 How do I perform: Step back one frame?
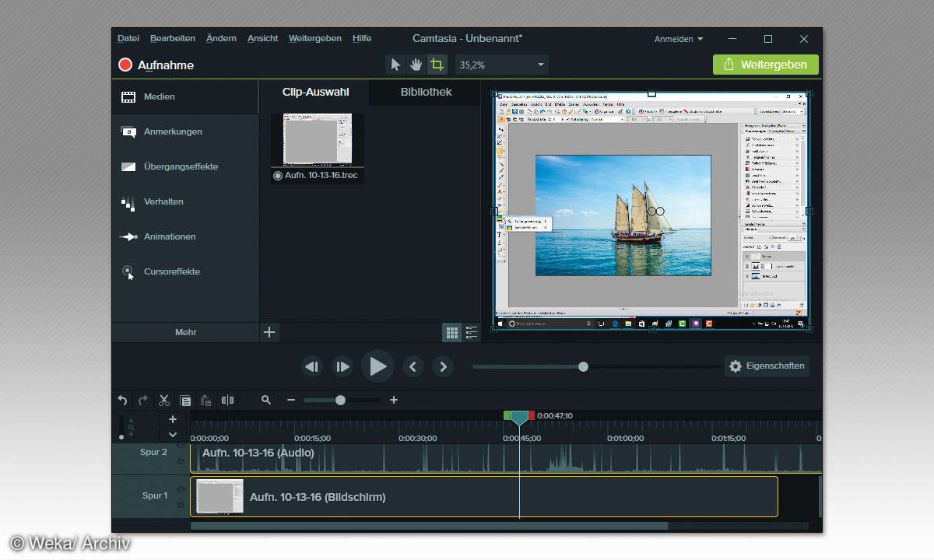point(312,366)
